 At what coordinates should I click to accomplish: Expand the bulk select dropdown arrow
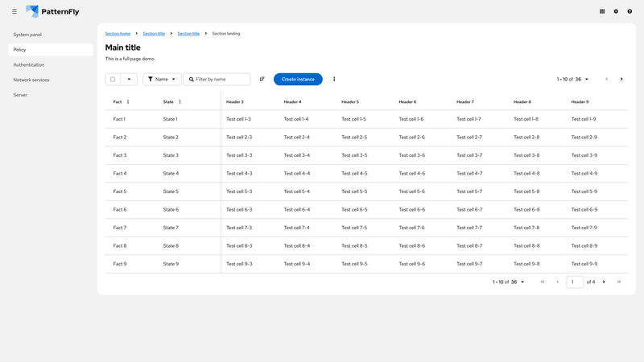tap(129, 79)
